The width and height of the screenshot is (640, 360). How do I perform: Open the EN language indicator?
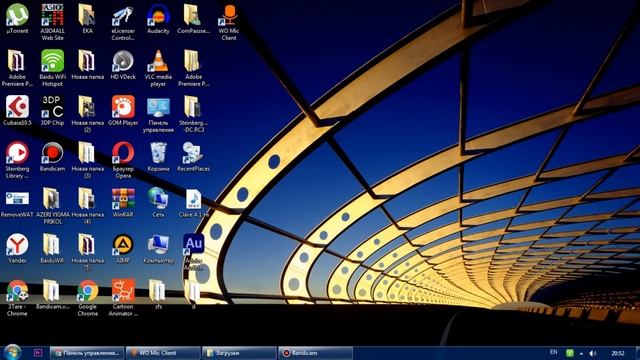553,352
